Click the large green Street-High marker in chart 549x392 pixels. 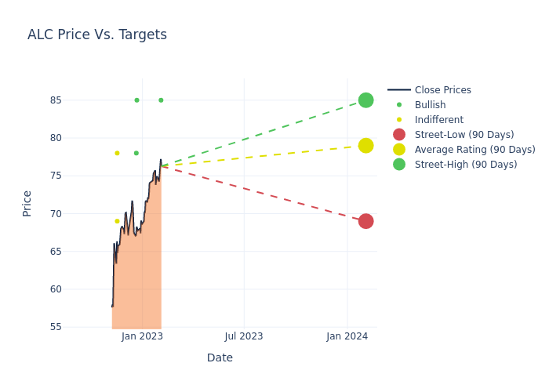tap(365, 100)
